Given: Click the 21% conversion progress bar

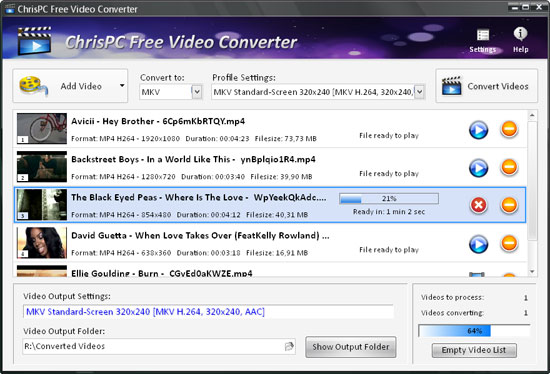Looking at the screenshot, I should tap(389, 199).
